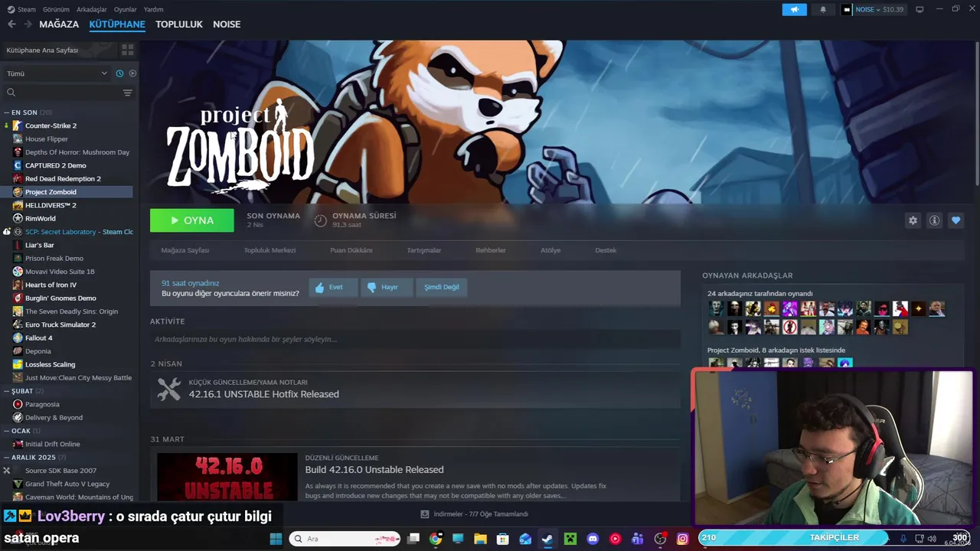Open Microsoft Store from taskbar

click(x=503, y=539)
